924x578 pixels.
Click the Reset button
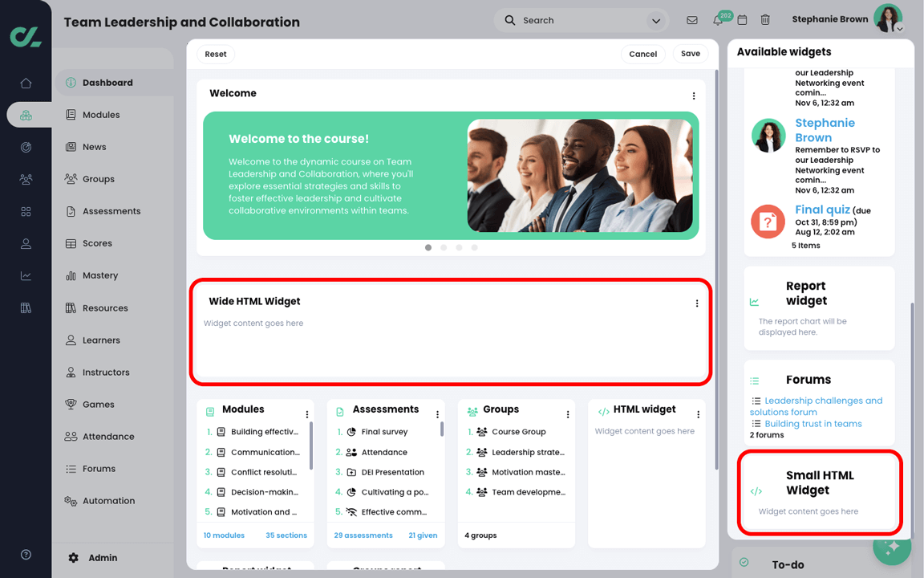(216, 55)
